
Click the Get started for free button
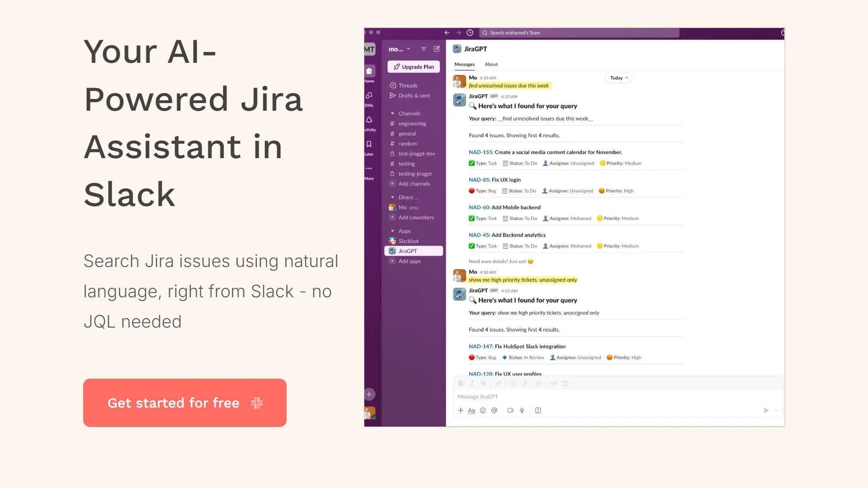(184, 403)
